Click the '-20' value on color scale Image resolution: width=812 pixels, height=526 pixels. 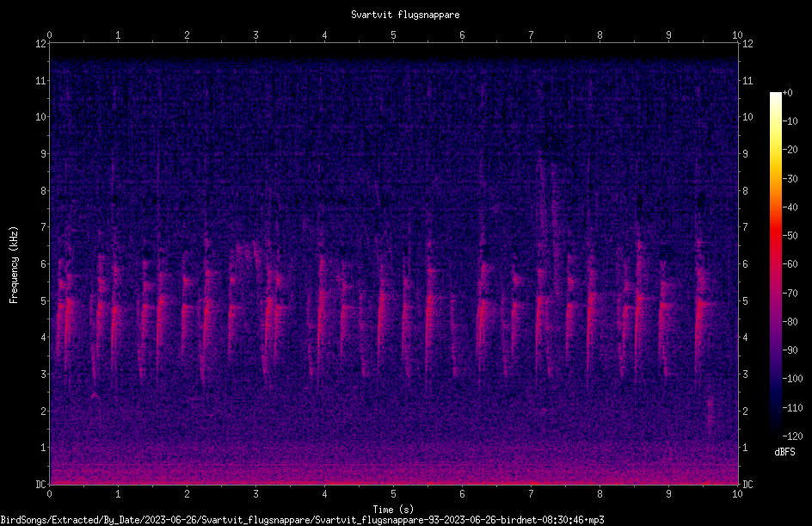click(790, 149)
